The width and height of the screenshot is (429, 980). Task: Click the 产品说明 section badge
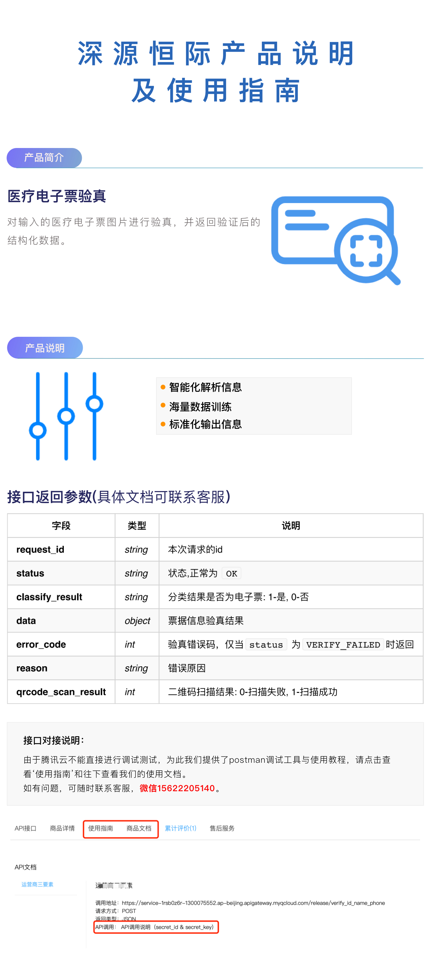coord(45,348)
